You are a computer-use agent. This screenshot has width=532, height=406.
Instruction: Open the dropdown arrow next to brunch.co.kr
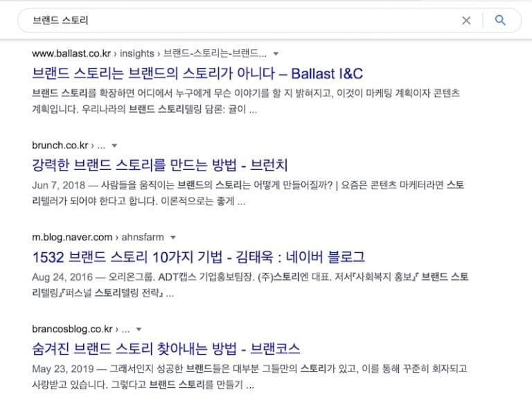[114, 145]
